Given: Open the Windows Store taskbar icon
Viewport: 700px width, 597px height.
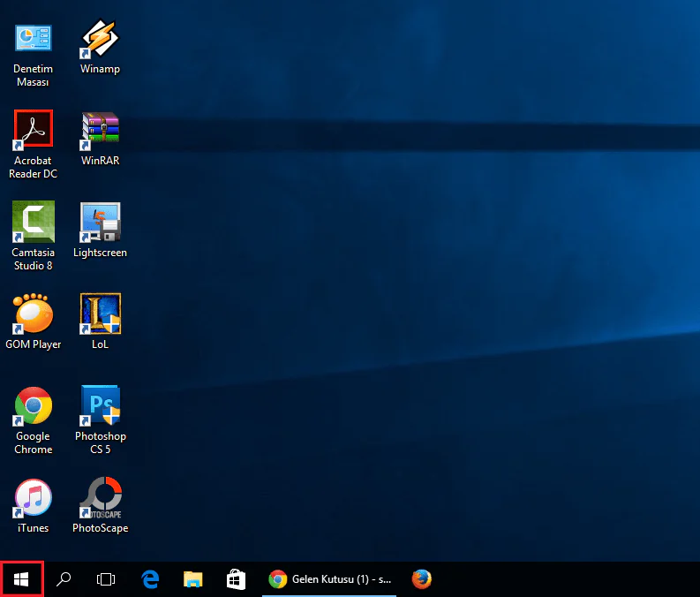Looking at the screenshot, I should tap(236, 579).
